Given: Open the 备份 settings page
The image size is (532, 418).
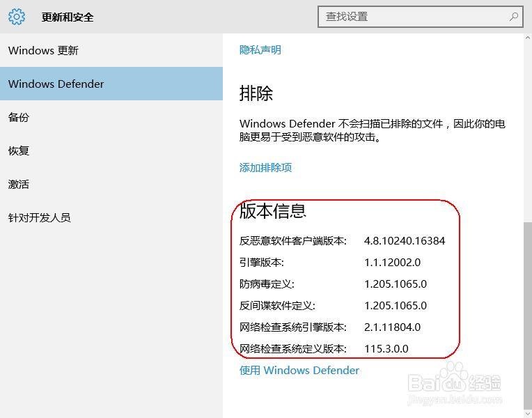Looking at the screenshot, I should pos(111,117).
